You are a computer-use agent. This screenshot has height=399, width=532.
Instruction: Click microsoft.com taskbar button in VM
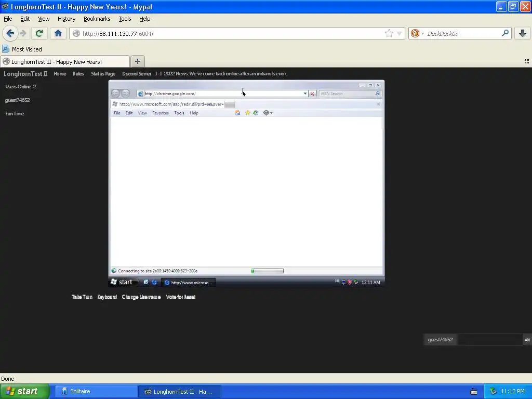pyautogui.click(x=188, y=282)
